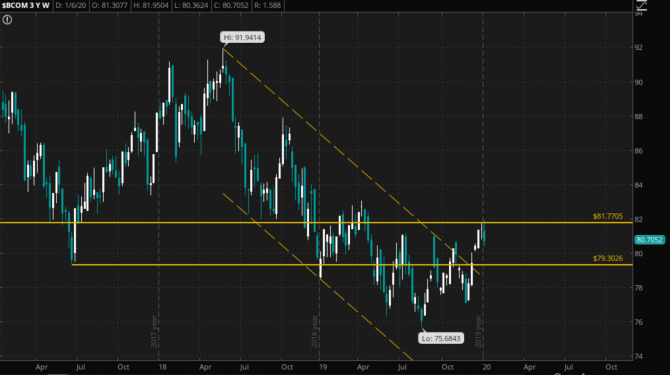Click the 92 label on price axis

point(638,48)
